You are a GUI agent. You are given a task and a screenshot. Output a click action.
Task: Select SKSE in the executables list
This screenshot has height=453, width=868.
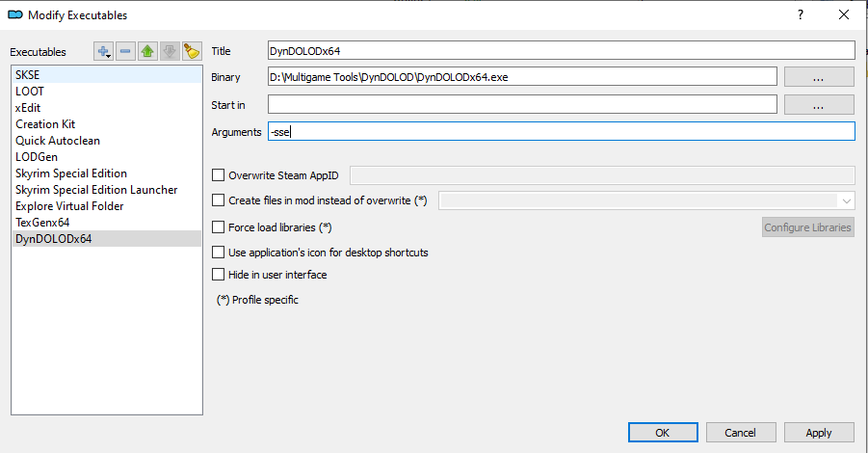[x=27, y=74]
